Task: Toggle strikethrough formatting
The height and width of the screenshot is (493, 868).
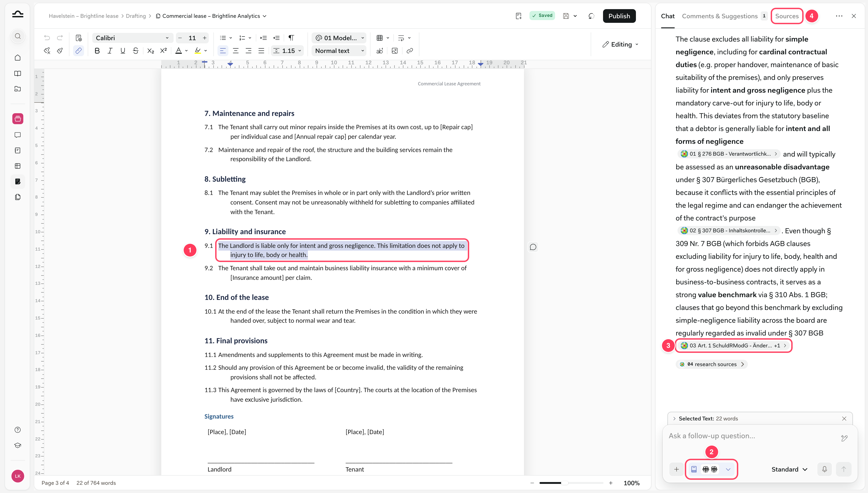Action: coord(135,50)
